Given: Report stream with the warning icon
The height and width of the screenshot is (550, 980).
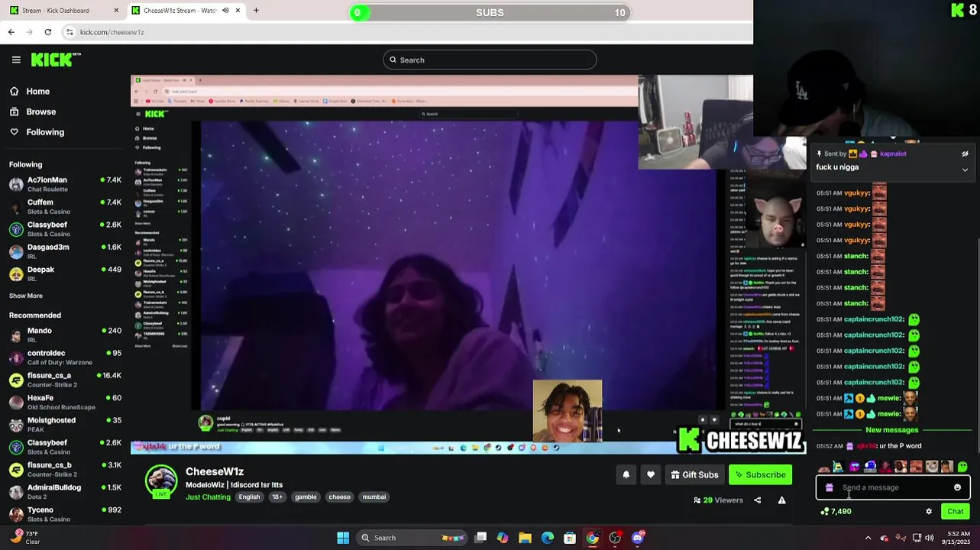Looking at the screenshot, I should [781, 500].
